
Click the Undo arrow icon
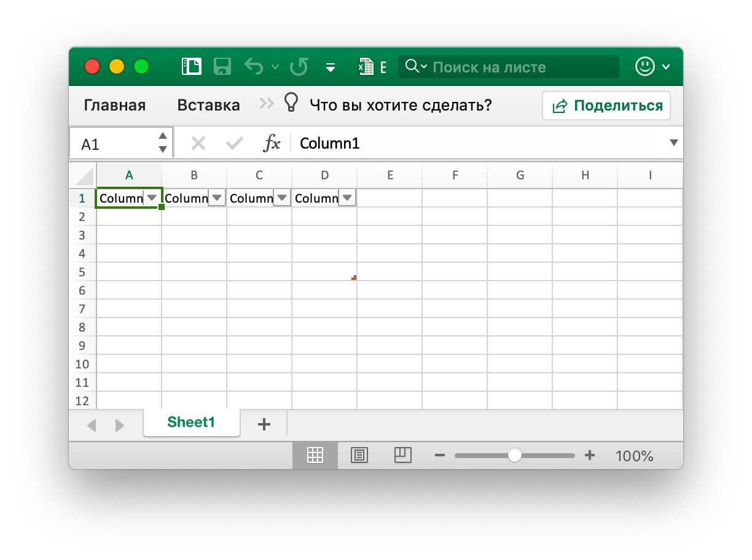[254, 66]
